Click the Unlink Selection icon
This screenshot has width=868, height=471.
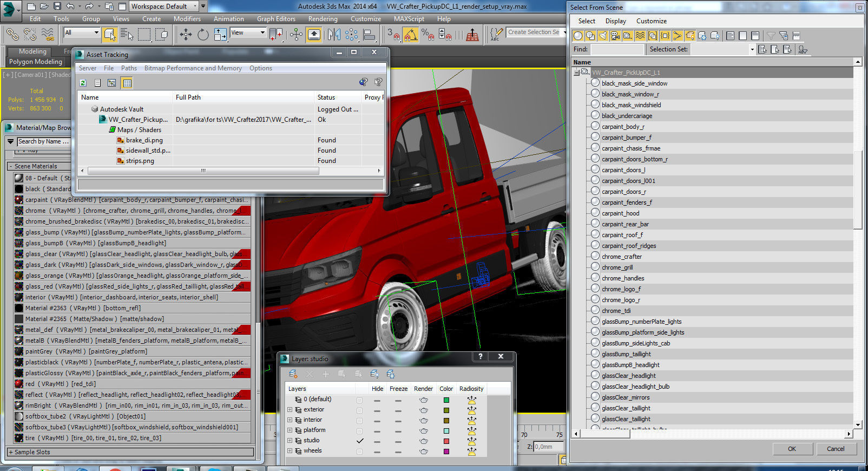[x=30, y=35]
